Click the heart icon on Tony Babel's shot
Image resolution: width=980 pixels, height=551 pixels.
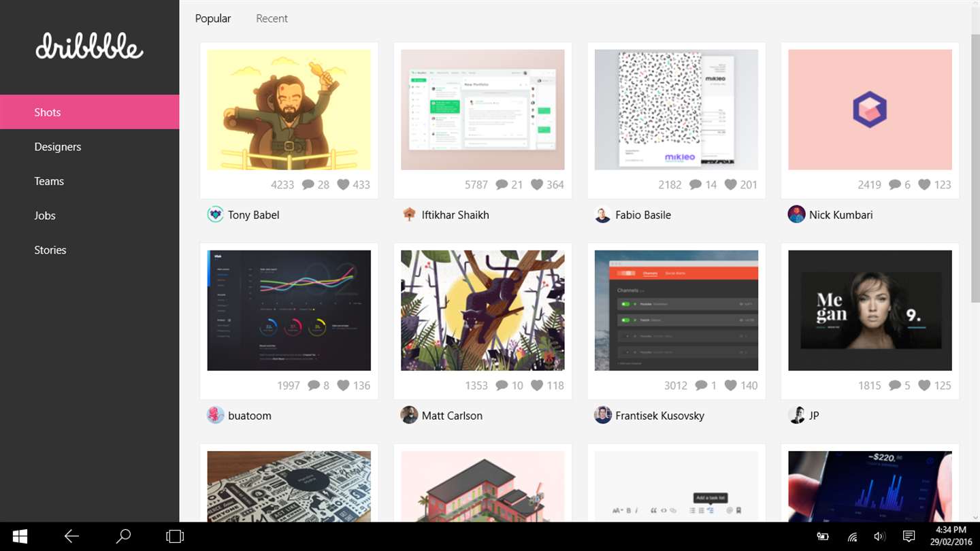tap(343, 184)
